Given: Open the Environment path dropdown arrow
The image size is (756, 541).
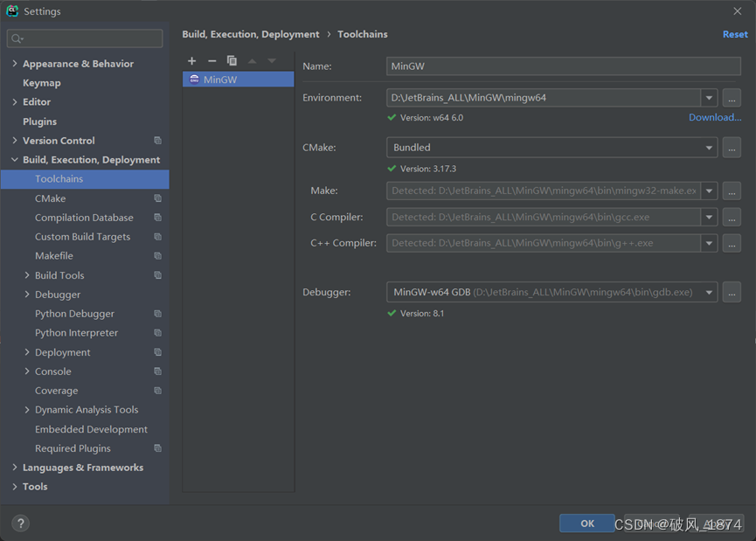Looking at the screenshot, I should point(709,98).
